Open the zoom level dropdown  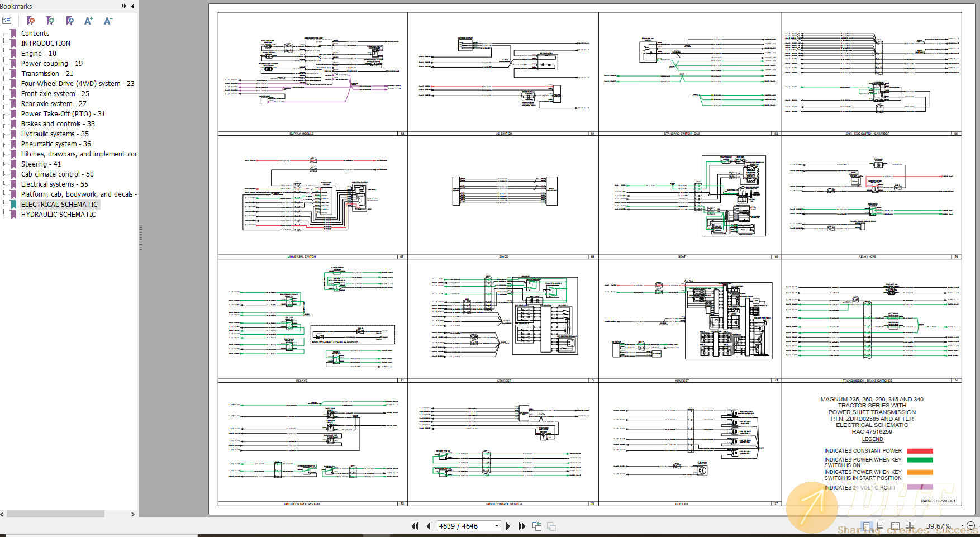962,526
